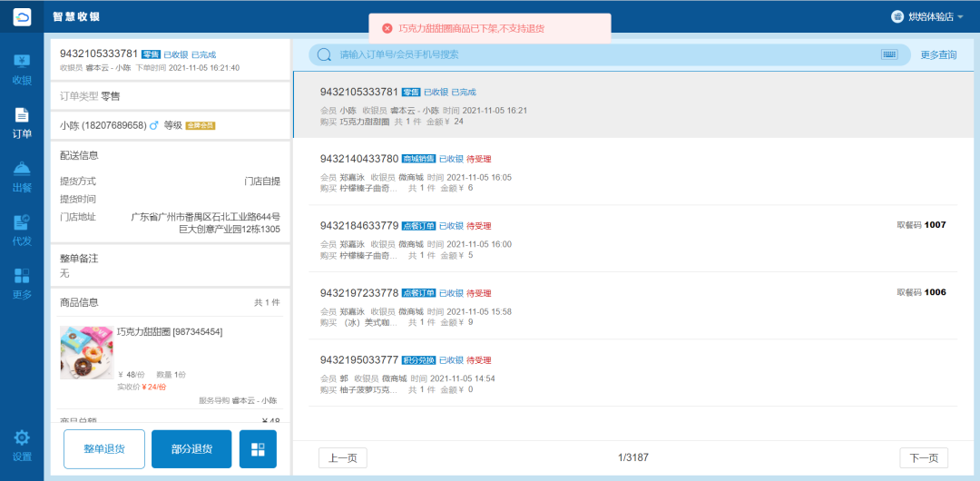The height and width of the screenshot is (481, 980).
Task: Open 设置 settings gear icon
Action: tap(22, 446)
